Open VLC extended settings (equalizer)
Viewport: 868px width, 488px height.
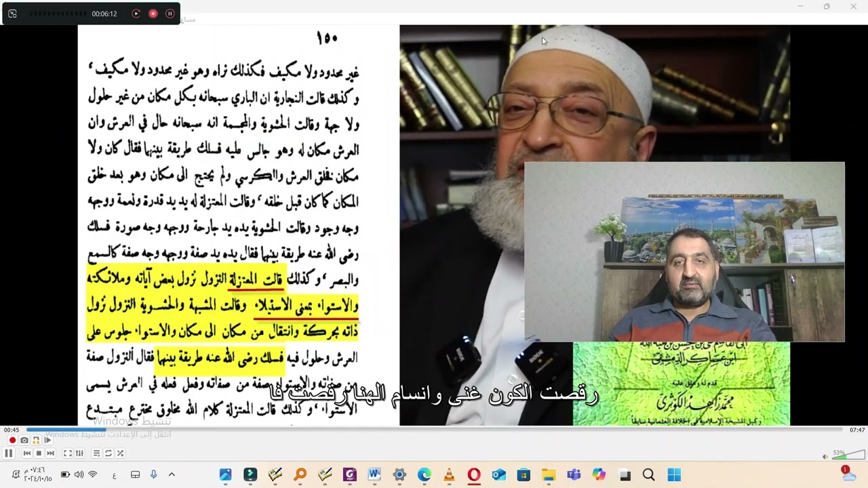point(79,453)
